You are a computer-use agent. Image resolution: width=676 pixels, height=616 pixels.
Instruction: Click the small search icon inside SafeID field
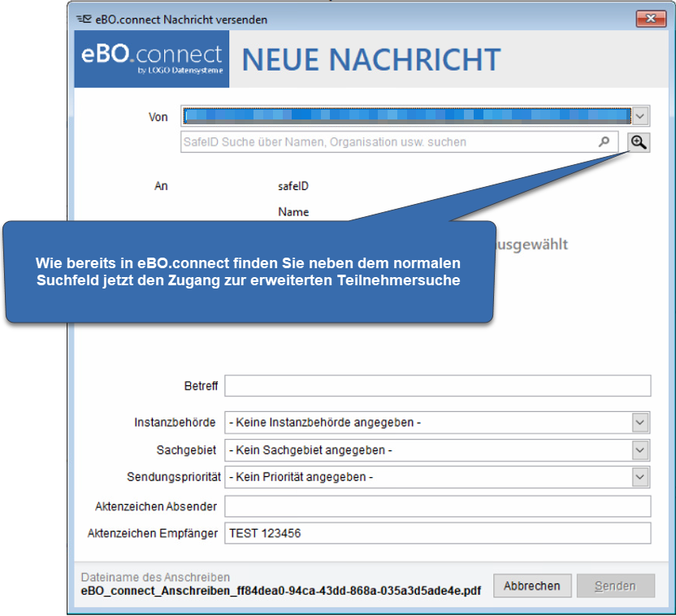tap(604, 142)
